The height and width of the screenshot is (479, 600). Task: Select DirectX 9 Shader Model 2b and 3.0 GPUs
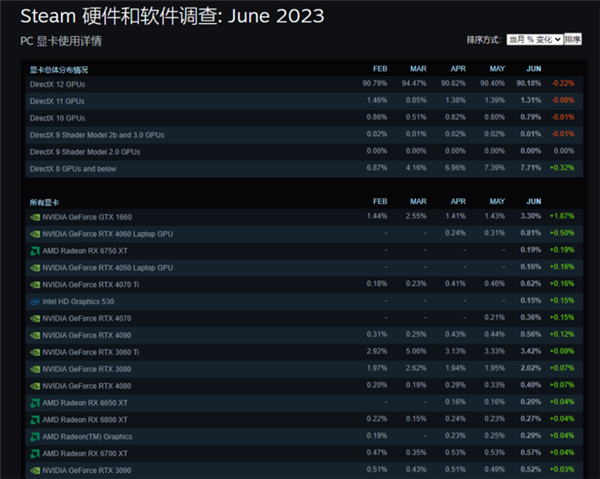pos(97,135)
